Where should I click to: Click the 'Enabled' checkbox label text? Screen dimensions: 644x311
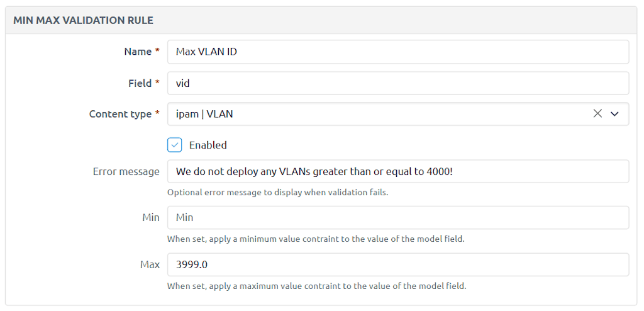(x=208, y=145)
